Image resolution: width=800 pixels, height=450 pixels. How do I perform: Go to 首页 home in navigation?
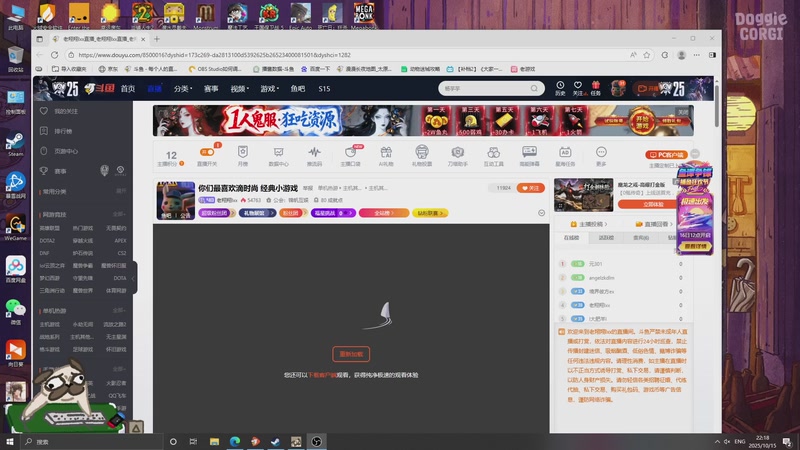[x=128, y=88]
